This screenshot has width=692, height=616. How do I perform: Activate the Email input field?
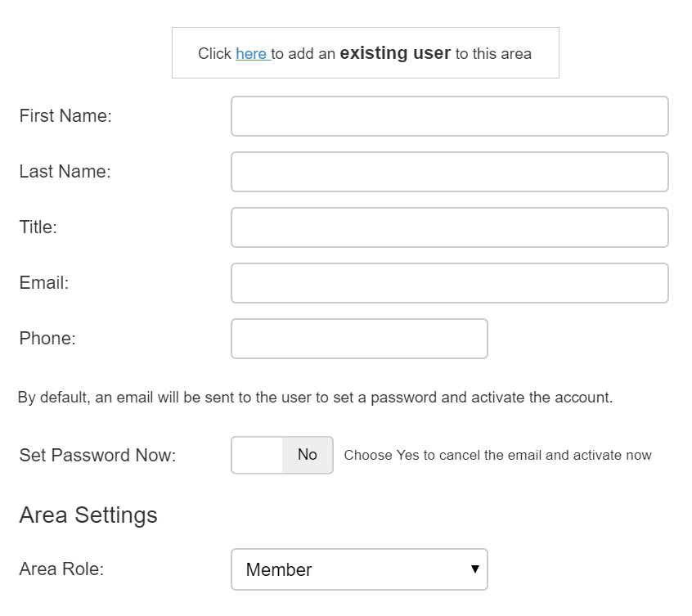point(450,283)
